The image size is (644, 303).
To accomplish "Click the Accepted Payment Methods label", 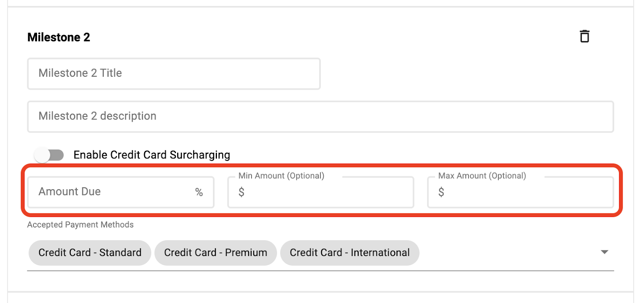I will click(80, 225).
